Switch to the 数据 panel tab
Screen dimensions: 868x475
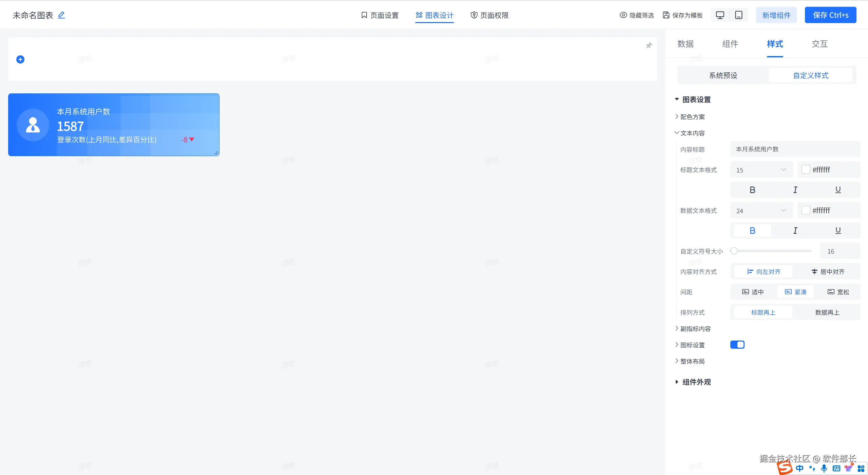click(685, 44)
